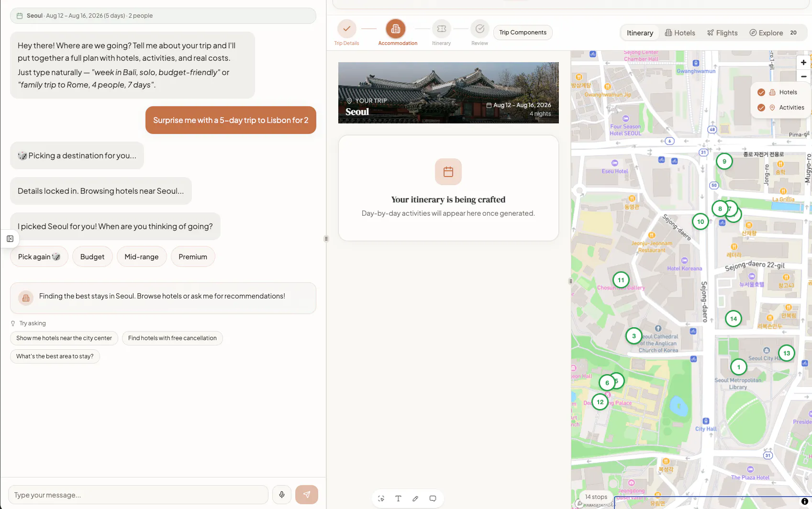
Task: Go to the Review step icon
Action: point(480,29)
